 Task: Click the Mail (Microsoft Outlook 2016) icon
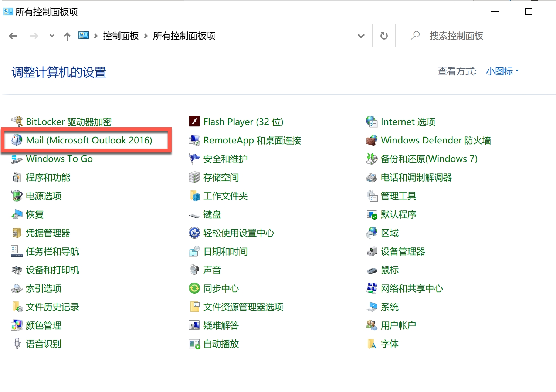click(x=17, y=141)
